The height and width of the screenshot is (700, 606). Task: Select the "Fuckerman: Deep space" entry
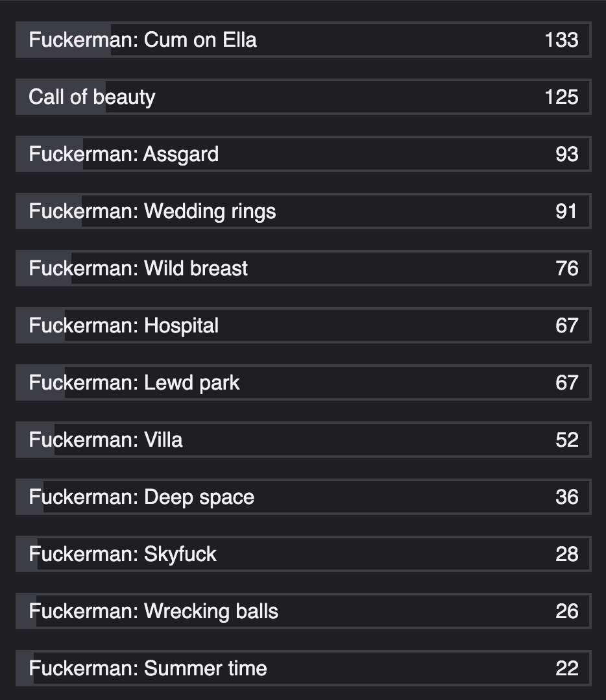pyautogui.click(x=141, y=497)
